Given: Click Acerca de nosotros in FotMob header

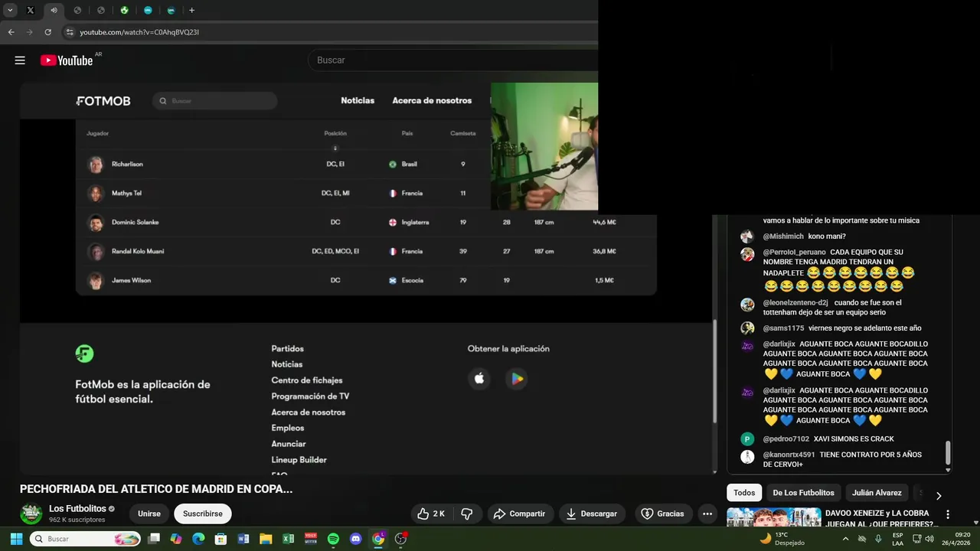Looking at the screenshot, I should coord(432,100).
